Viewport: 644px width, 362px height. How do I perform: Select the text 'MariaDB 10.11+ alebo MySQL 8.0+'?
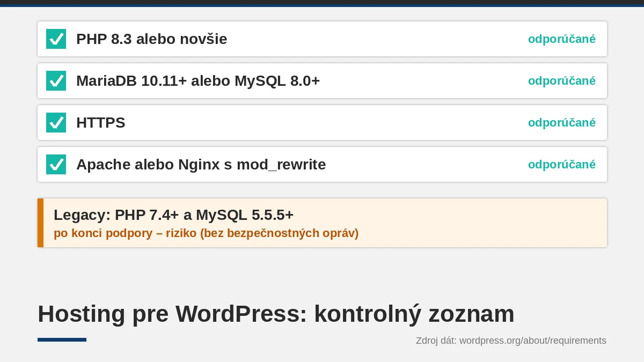pos(198,81)
